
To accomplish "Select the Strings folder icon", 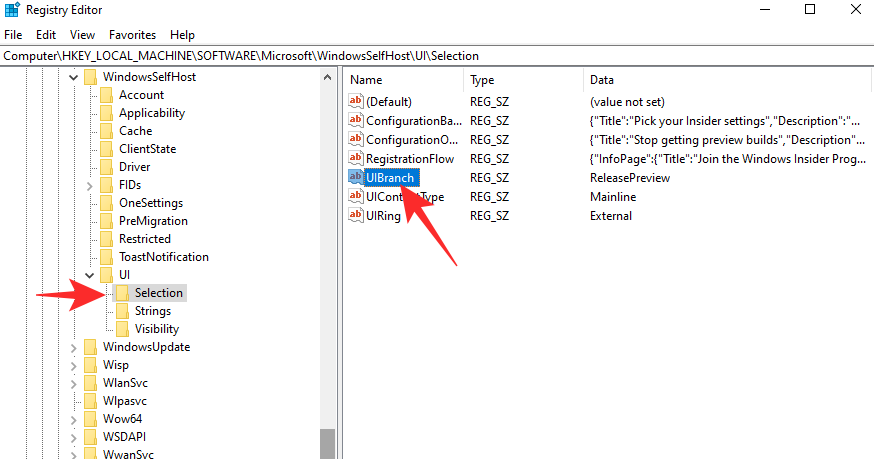I will coord(122,311).
